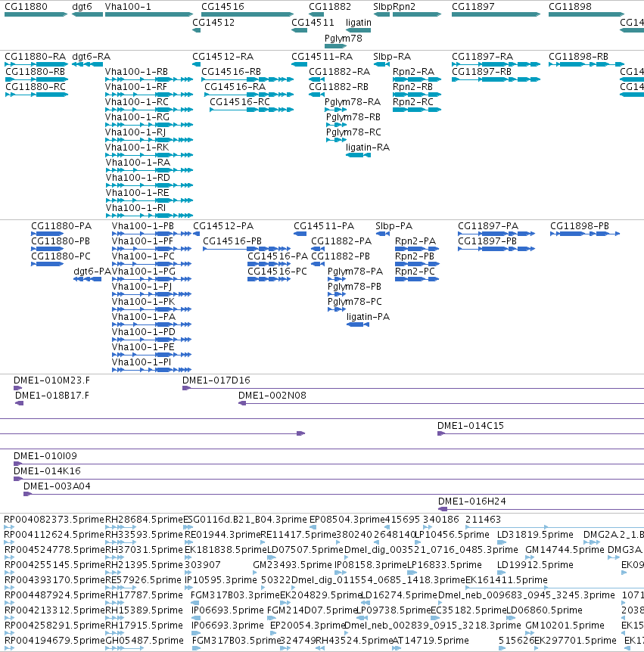Click EST LP16833.5prime
The height and width of the screenshot is (652, 644).
point(444,565)
